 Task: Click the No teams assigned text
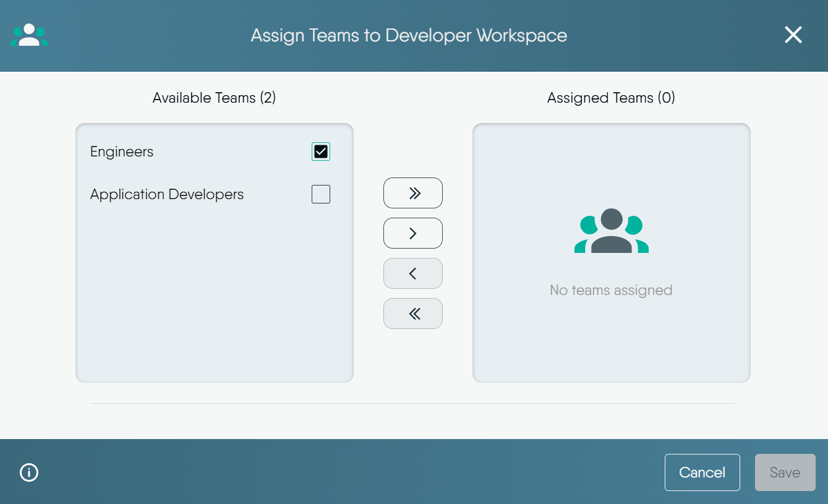[x=611, y=289]
